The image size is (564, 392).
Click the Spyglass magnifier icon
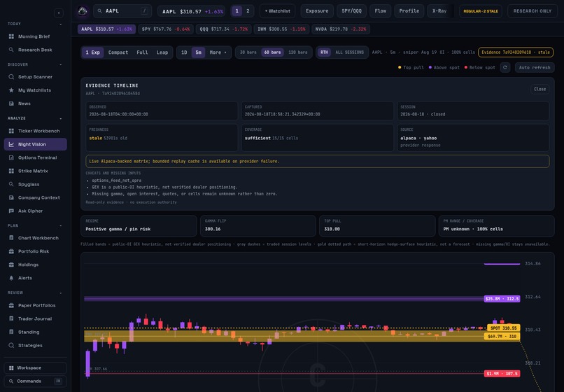pos(11,184)
